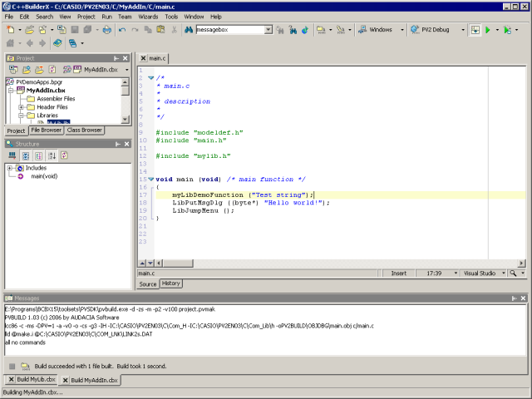532x399 pixels.
Task: Switch to the File Browser tab
Action: [47, 130]
